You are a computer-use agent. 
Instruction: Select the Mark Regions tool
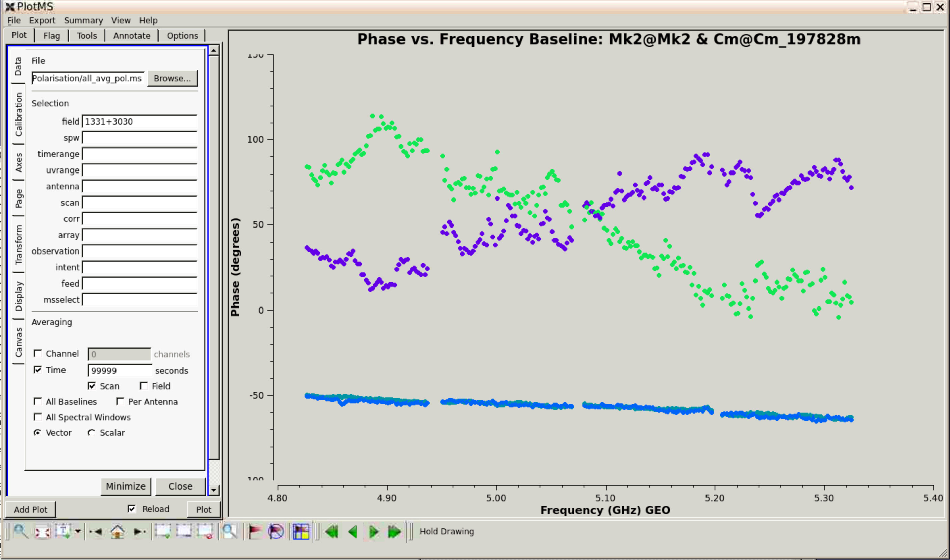point(163,531)
